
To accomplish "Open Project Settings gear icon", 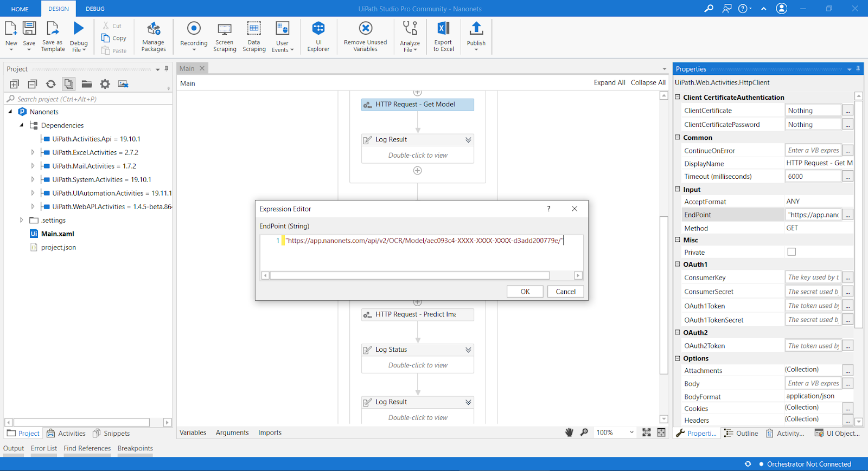I will [x=105, y=84].
